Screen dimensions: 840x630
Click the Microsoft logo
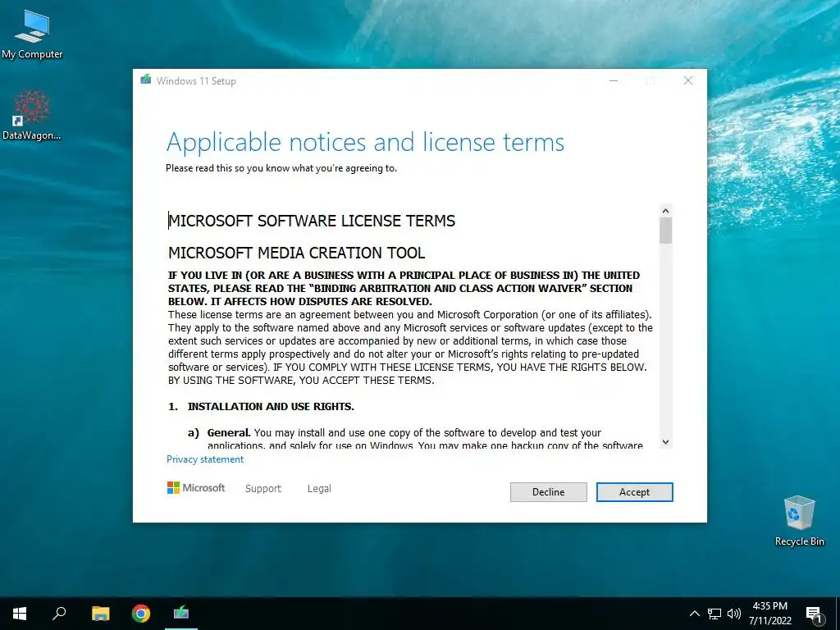[x=196, y=487]
